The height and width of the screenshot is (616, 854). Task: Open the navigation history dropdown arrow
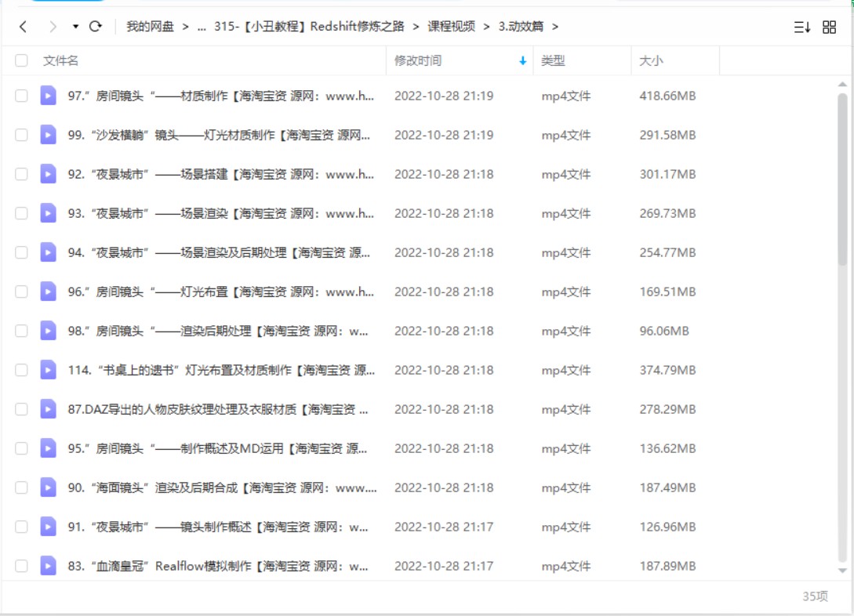(76, 26)
